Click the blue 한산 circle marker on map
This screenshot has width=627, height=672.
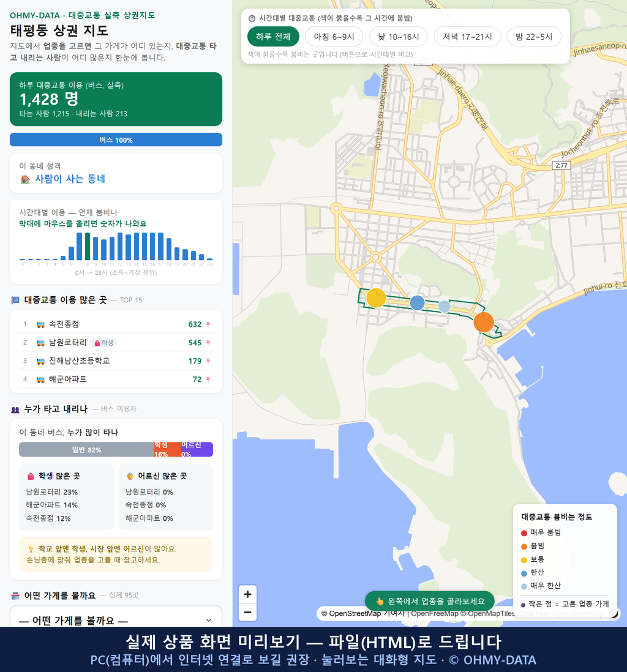pos(417,302)
